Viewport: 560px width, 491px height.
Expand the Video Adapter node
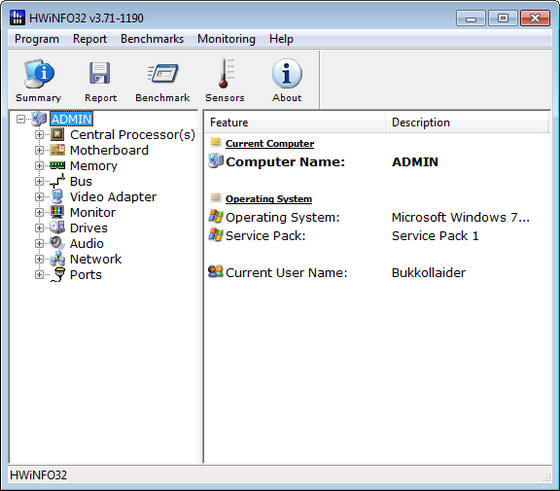[x=39, y=197]
